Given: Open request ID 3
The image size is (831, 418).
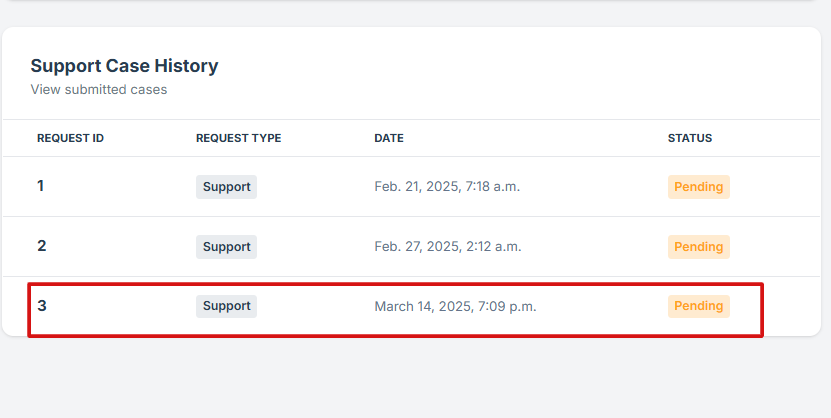Looking at the screenshot, I should click(41, 306).
